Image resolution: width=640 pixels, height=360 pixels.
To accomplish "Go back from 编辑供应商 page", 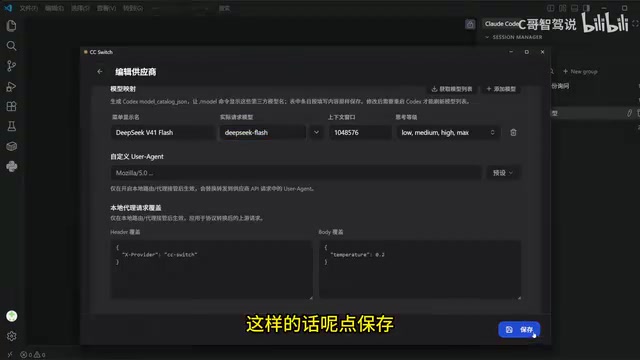I will 100,72.
